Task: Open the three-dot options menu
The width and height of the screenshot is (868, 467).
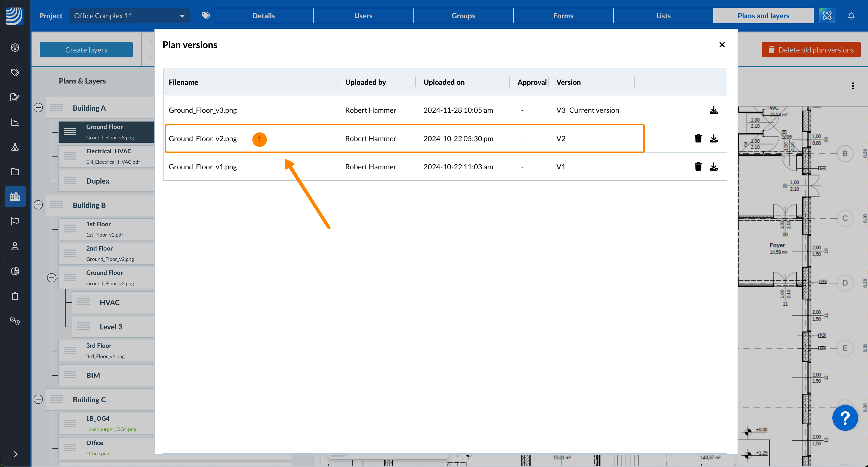Action: click(x=853, y=86)
